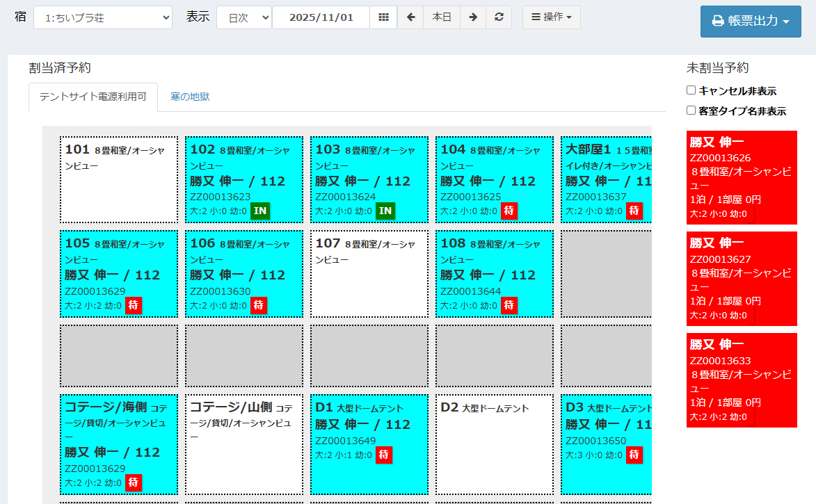Click the calendar grid icon beside the date
Viewport: 816px width, 504px height.
coord(383,17)
